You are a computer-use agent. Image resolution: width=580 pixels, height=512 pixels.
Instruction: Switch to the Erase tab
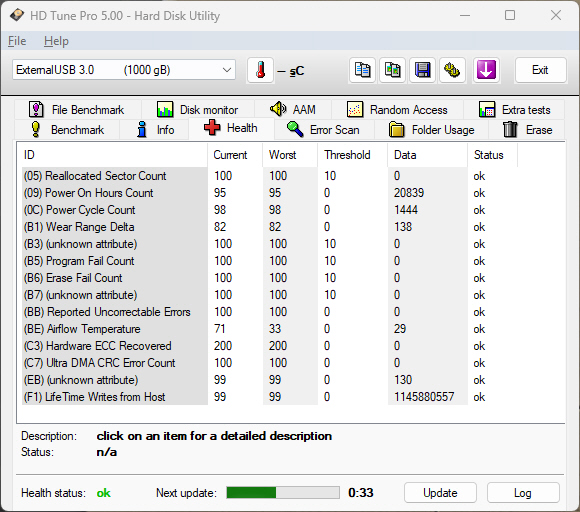[x=527, y=130]
